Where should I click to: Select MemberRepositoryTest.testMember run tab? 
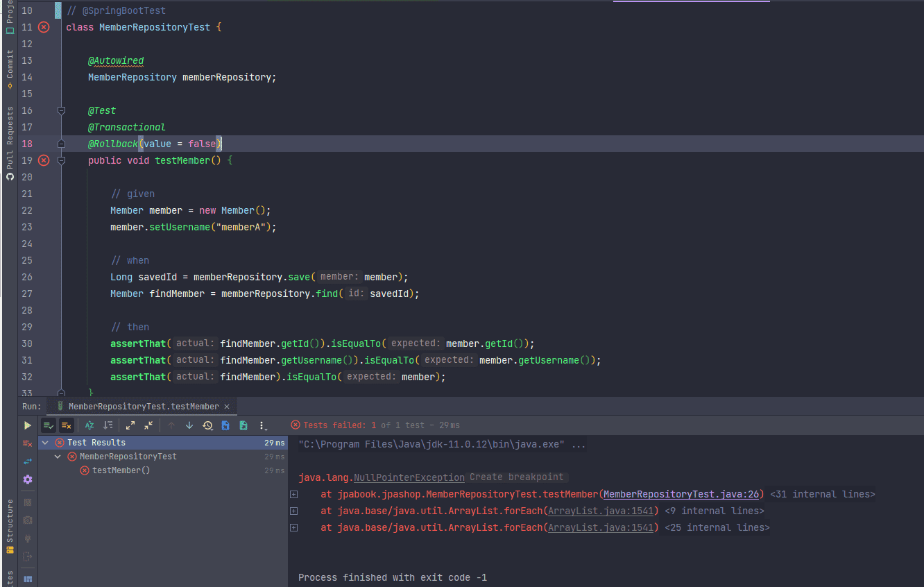(x=143, y=407)
